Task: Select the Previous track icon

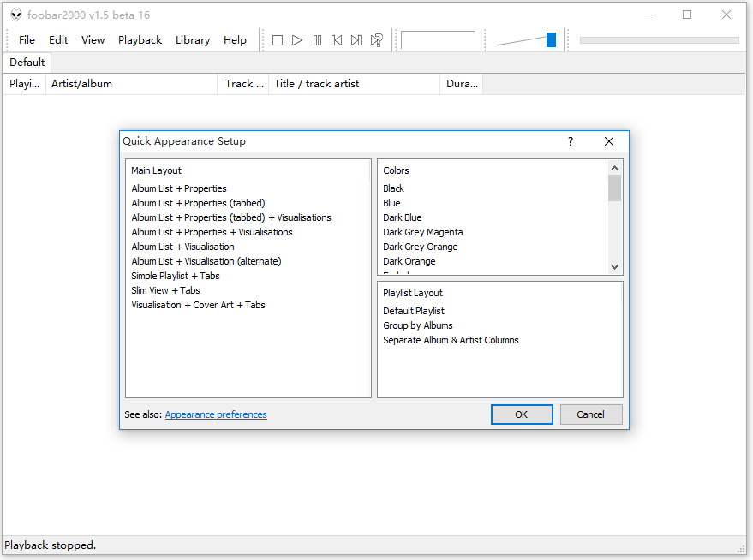Action: coord(337,39)
